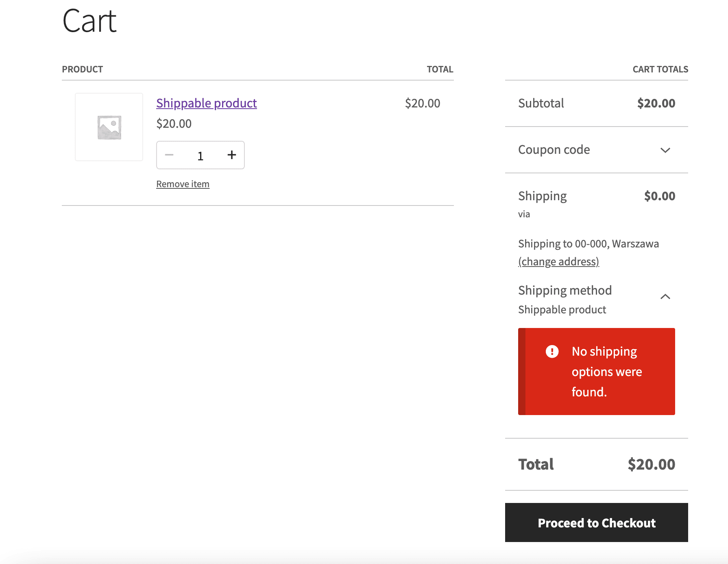Click the Total amount of $20.00
This screenshot has height=564, width=728.
coord(651,464)
